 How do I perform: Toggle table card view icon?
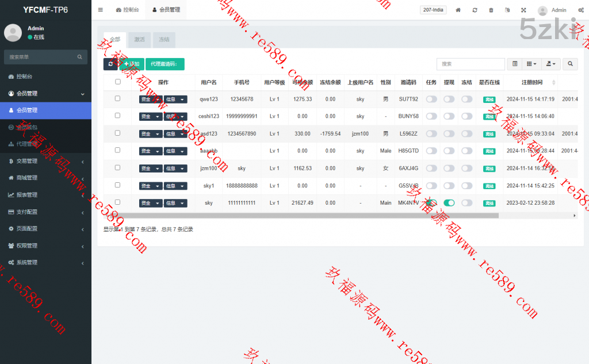[515, 64]
